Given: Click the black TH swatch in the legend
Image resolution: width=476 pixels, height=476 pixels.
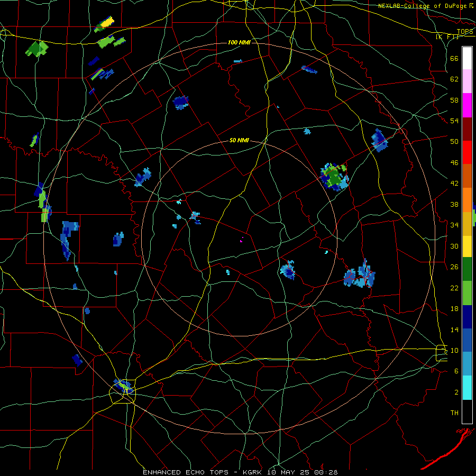Looking at the screenshot, I should (467, 411).
